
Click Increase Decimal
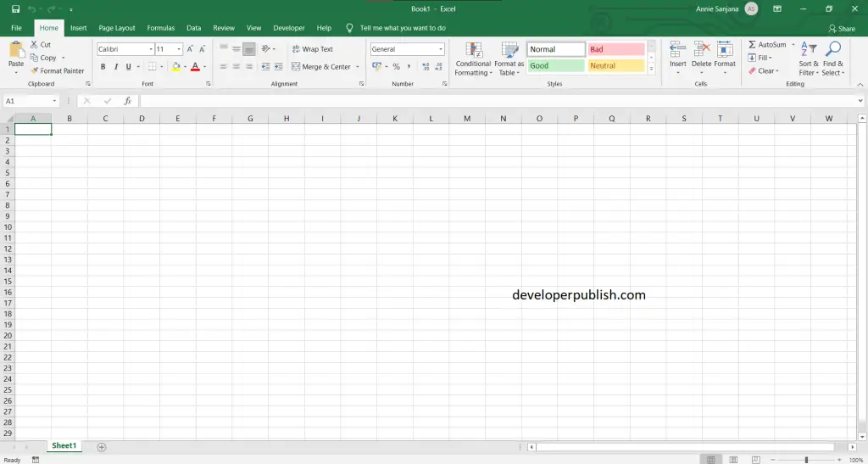point(426,66)
